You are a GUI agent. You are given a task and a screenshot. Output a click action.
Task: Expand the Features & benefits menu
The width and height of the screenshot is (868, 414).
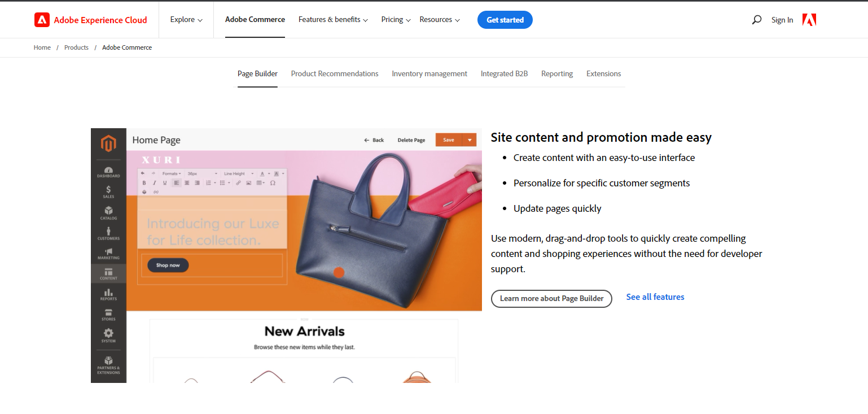click(333, 20)
